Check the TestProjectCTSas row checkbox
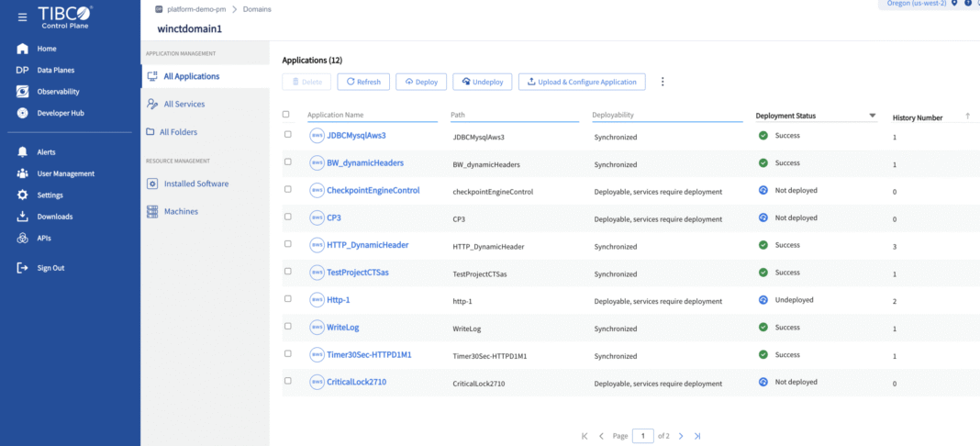Screen dimensions: 980x446 (288, 272)
